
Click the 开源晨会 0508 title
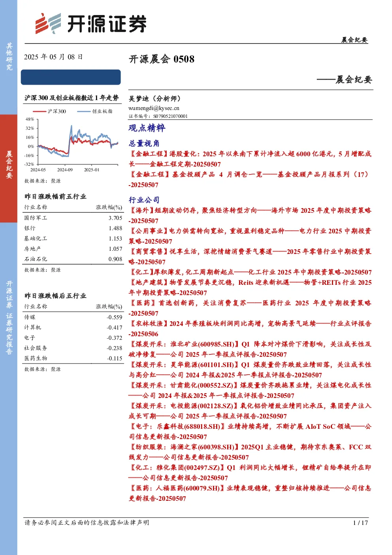[162, 59]
